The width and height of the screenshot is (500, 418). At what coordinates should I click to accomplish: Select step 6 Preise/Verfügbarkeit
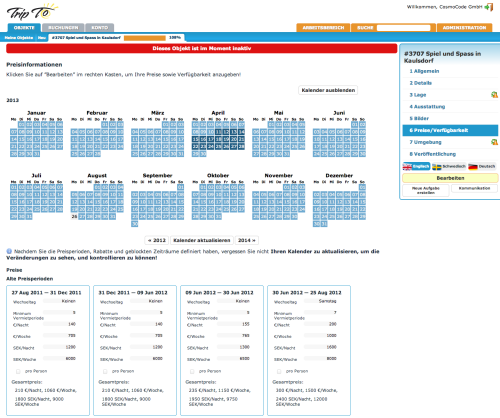point(450,130)
